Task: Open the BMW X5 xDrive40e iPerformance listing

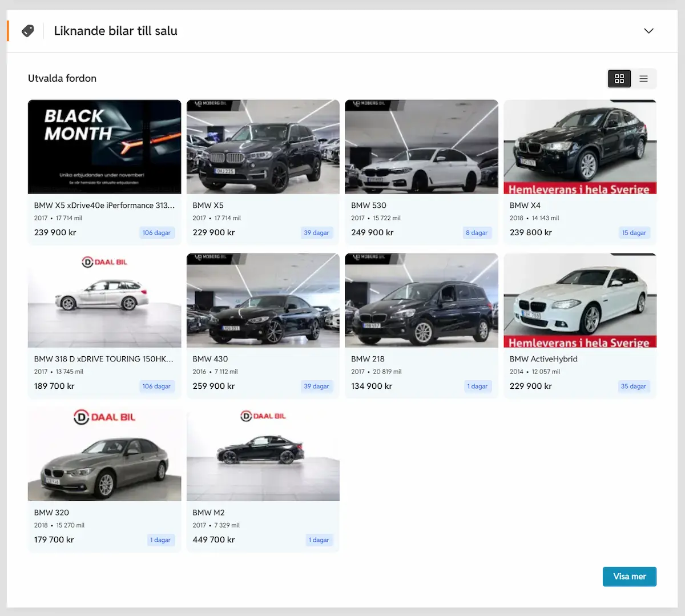Action: 104,206
